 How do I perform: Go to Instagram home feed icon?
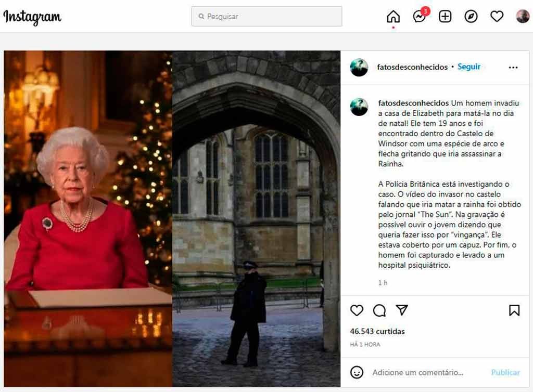coord(393,17)
